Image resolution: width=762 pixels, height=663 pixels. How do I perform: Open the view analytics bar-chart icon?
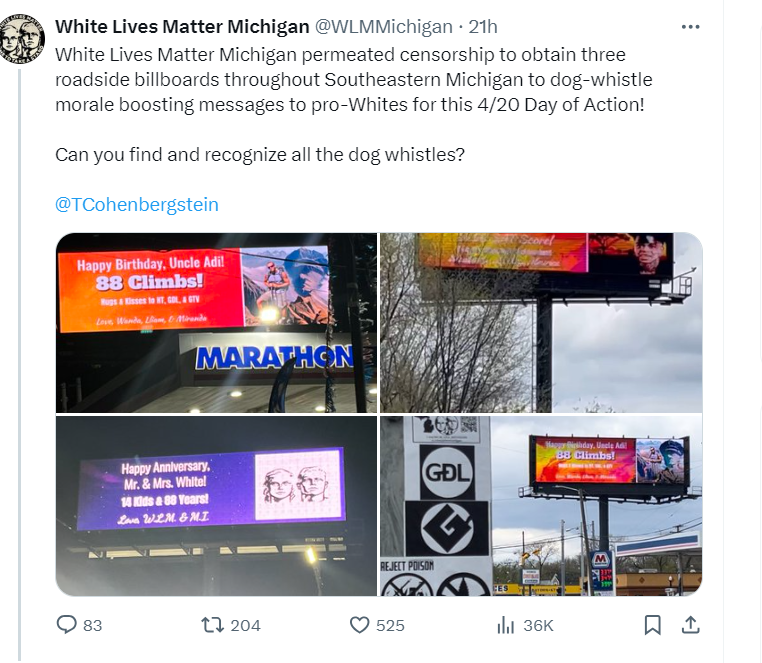coord(505,625)
